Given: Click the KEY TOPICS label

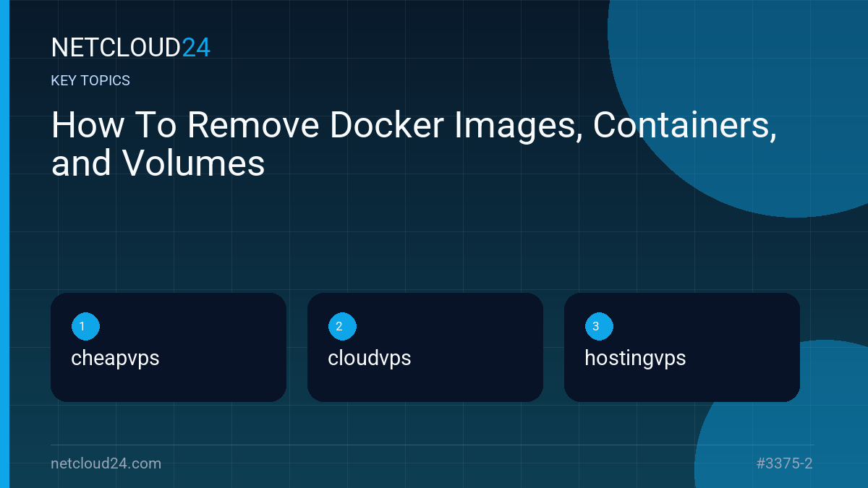Looking at the screenshot, I should pyautogui.click(x=90, y=81).
